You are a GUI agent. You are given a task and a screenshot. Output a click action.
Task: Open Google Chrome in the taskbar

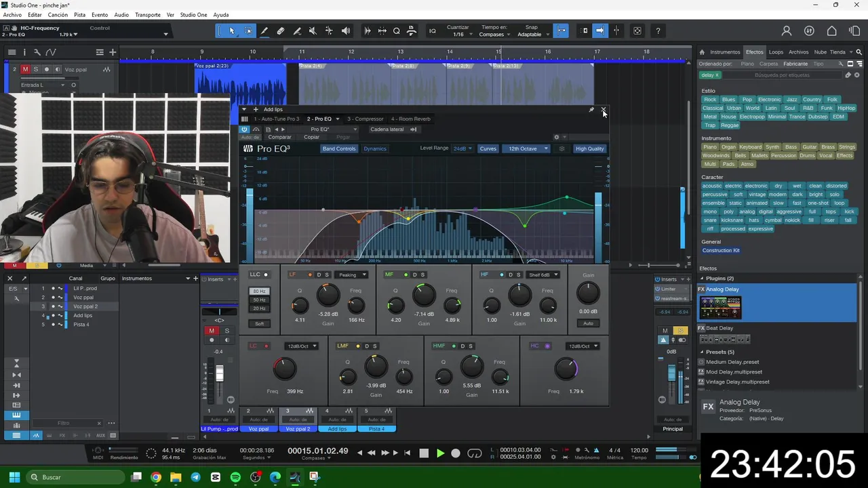coord(156,477)
